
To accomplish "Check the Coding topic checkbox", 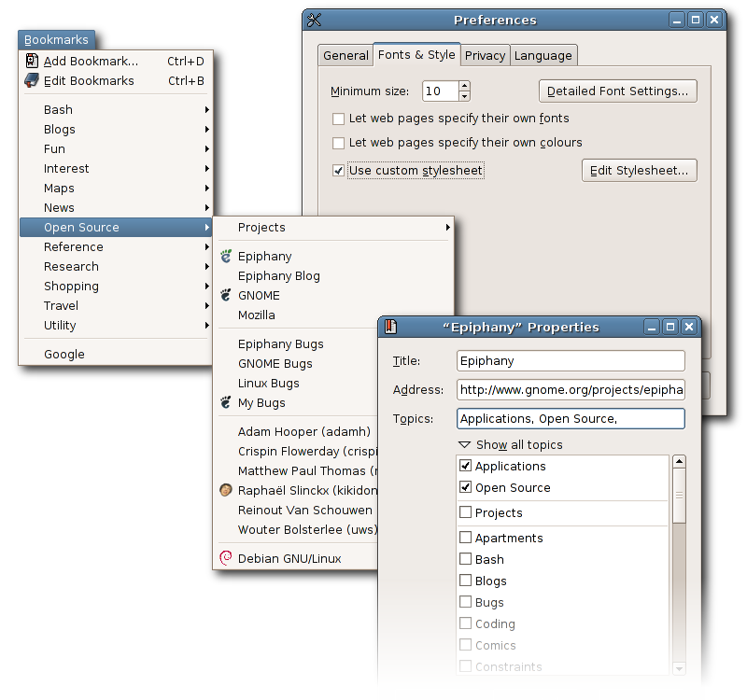I will click(465, 623).
